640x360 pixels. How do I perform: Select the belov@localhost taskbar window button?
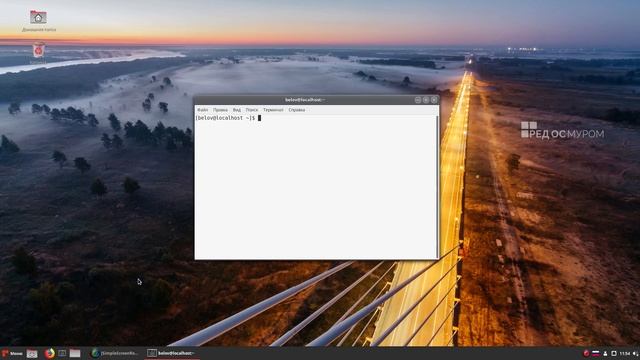coord(172,353)
